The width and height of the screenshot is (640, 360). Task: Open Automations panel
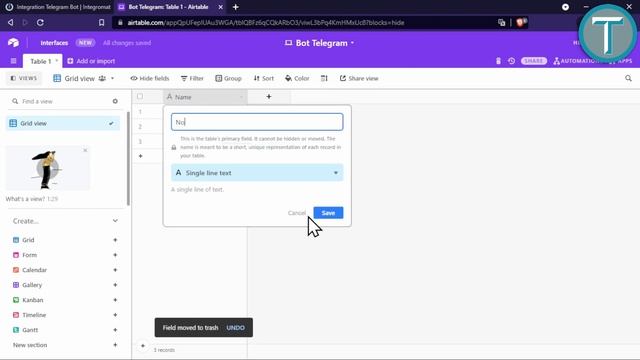click(576, 61)
